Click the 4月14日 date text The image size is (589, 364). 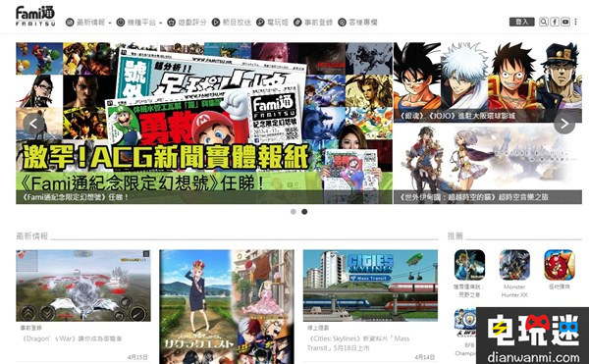[424, 357]
